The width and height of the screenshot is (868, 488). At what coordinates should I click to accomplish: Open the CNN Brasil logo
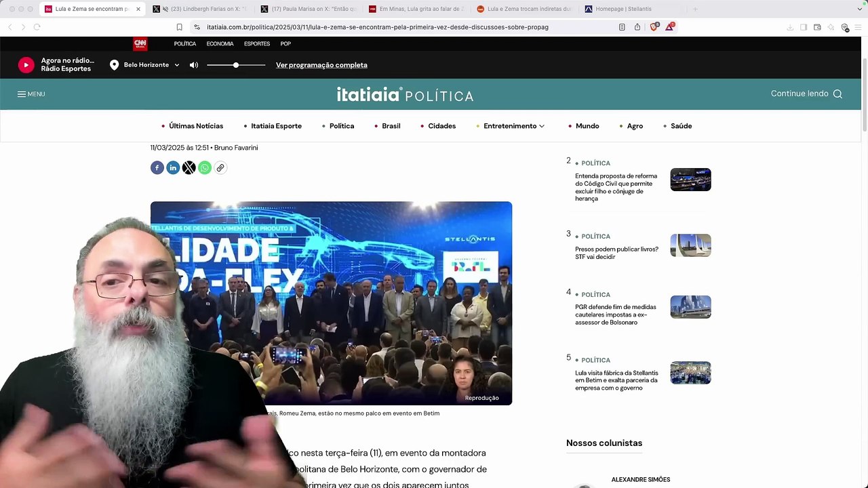140,43
